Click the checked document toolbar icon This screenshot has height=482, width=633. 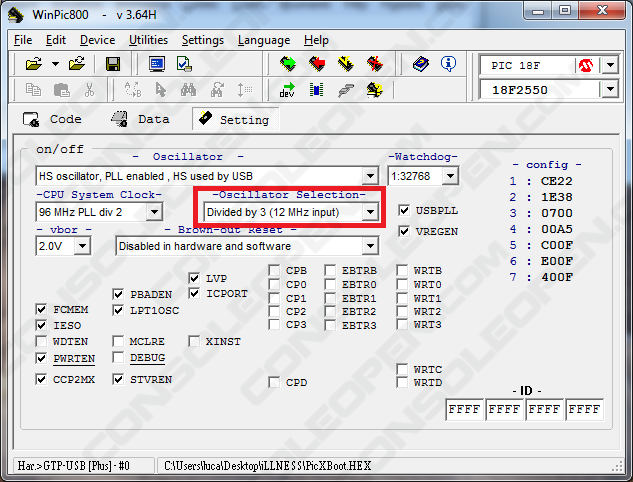[184, 64]
